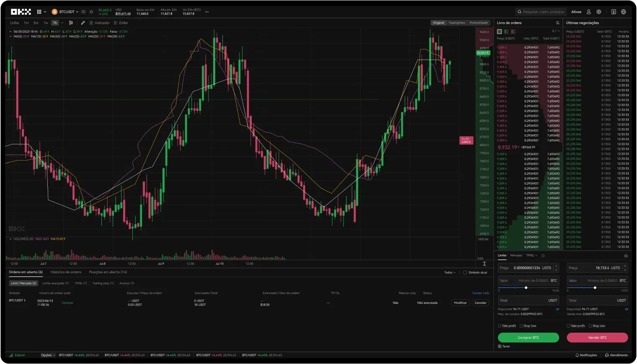
Task: Switch to TradingView chart tab
Action: (456, 23)
